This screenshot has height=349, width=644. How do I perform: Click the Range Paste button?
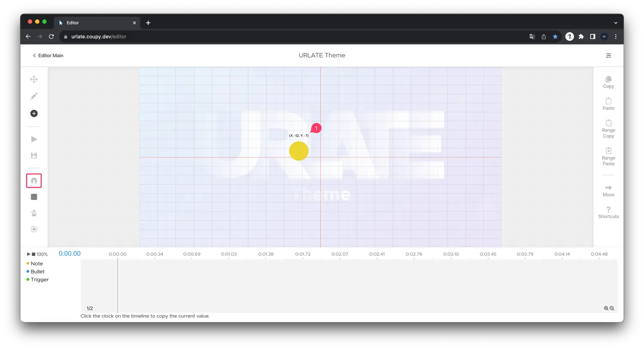point(608,157)
